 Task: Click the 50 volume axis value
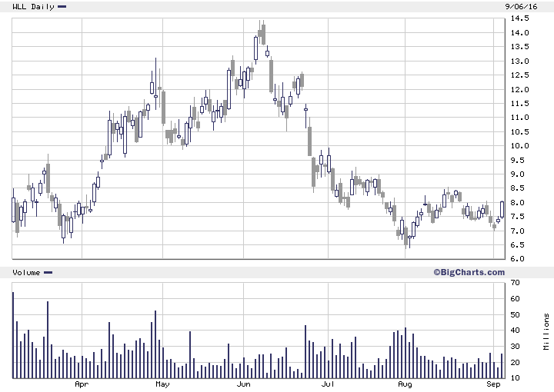[515, 314]
